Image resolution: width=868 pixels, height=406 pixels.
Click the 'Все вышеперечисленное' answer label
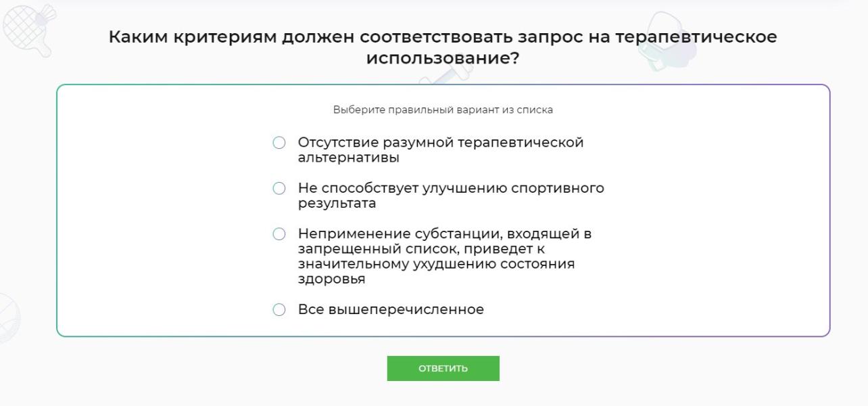tap(391, 310)
